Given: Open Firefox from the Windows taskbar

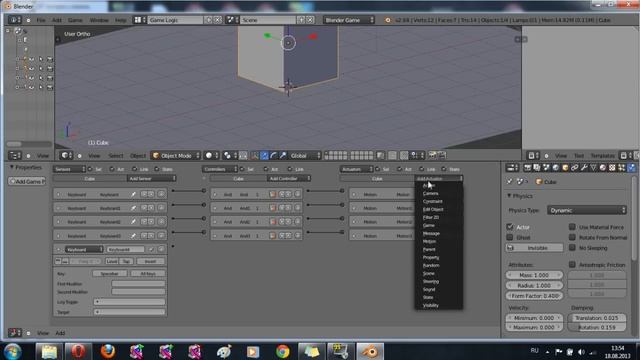Looking at the screenshot, I should [x=107, y=351].
